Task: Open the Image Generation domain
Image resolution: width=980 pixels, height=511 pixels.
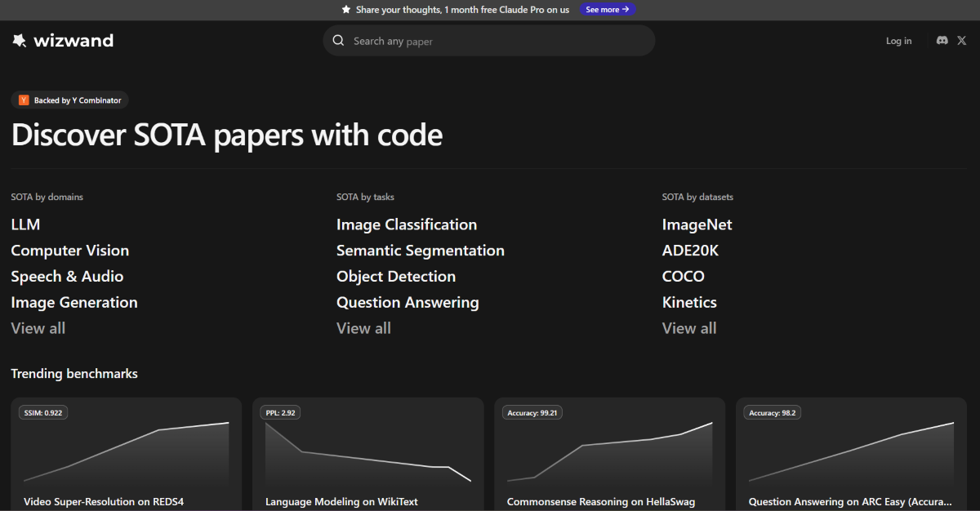Action: click(74, 303)
